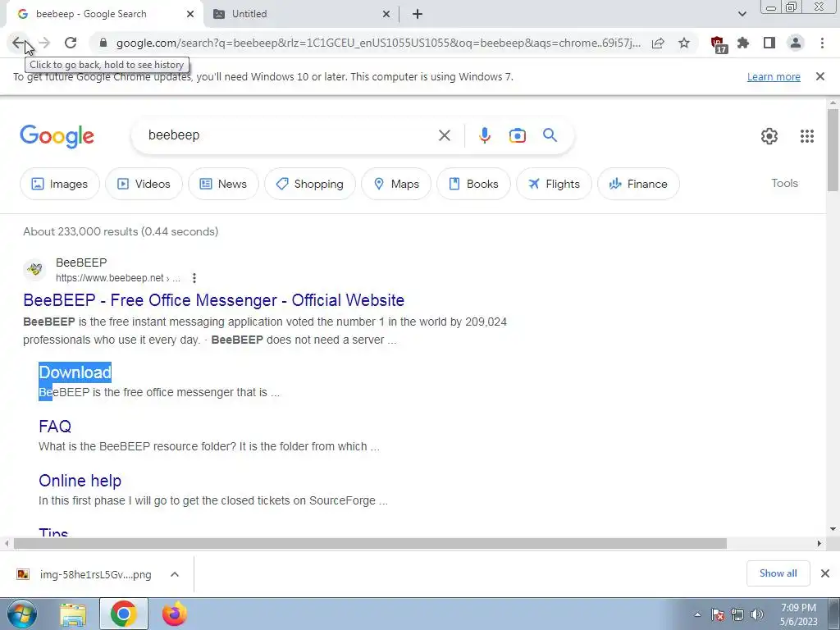Viewport: 840px width, 630px height.
Task: Go back using the browser back arrow
Action: pyautogui.click(x=18, y=43)
